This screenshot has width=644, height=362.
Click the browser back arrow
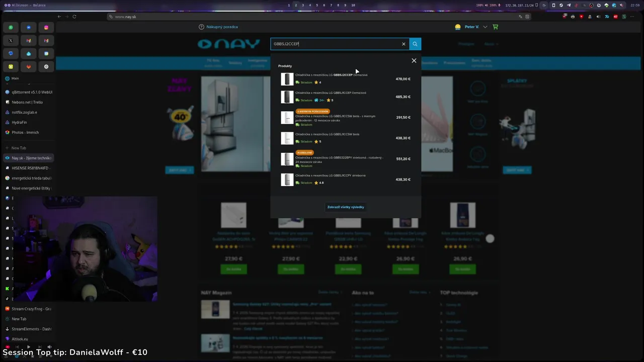point(59,17)
